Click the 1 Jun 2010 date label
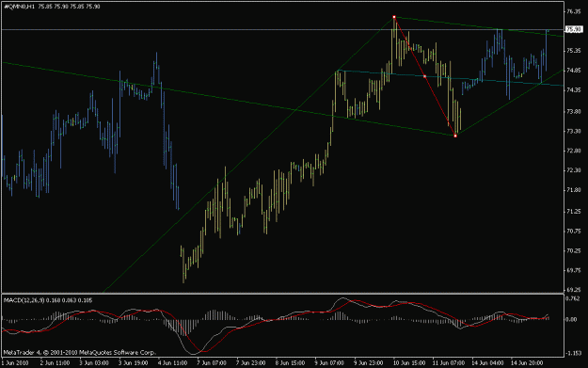 click(15, 363)
